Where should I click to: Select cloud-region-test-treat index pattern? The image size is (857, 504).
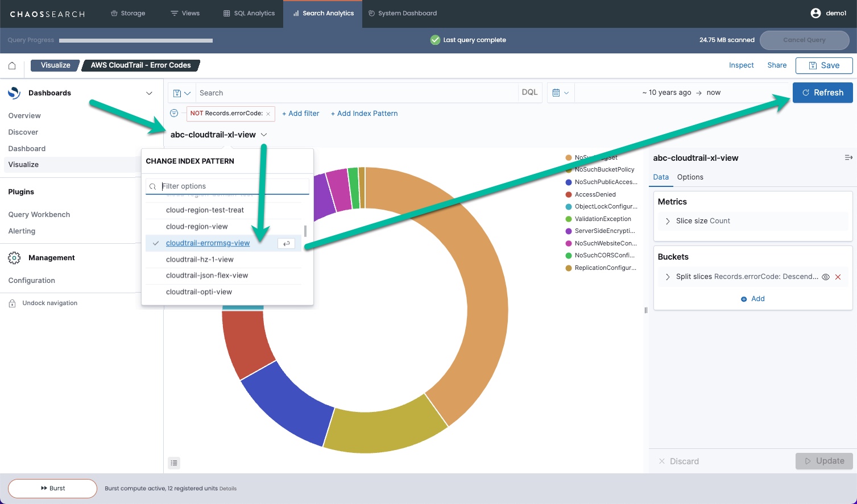click(223, 210)
